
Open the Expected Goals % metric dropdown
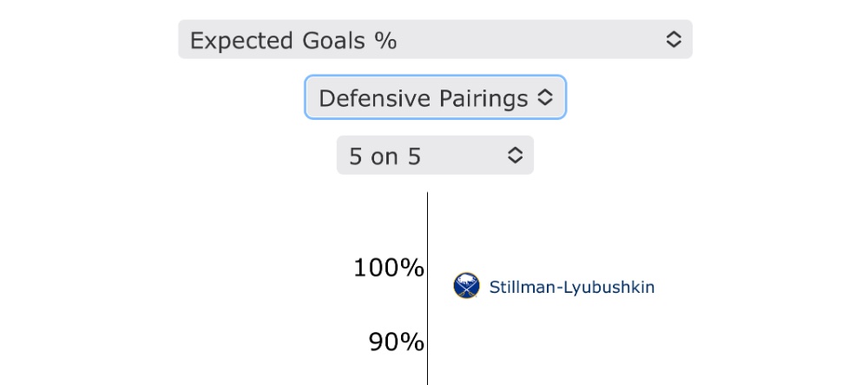click(435, 39)
